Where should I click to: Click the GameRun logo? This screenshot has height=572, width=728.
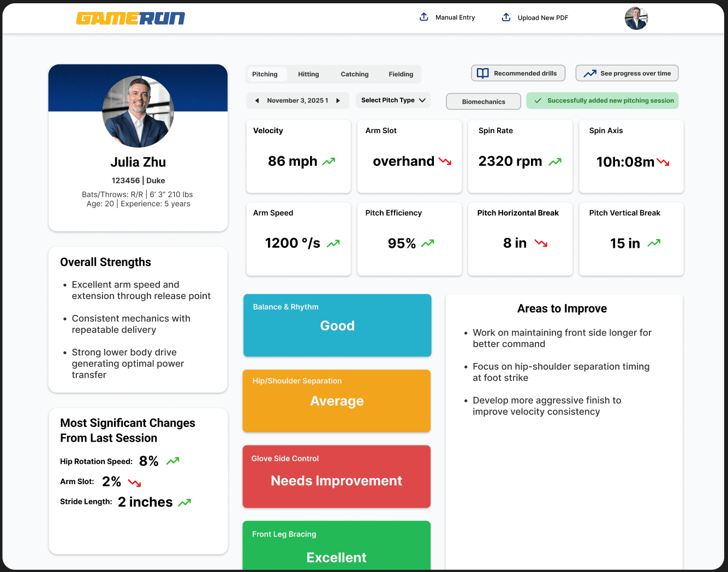click(x=130, y=17)
